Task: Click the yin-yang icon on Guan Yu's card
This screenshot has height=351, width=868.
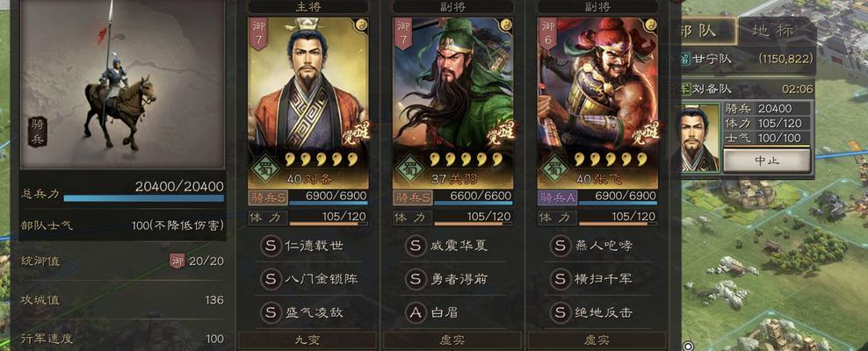Action: [505, 25]
